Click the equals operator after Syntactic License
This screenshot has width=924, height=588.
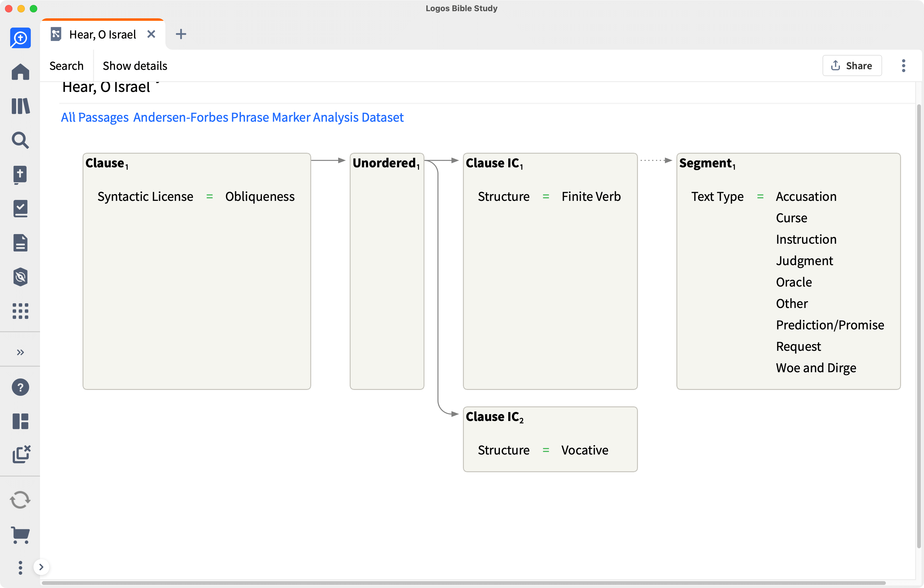[209, 196]
